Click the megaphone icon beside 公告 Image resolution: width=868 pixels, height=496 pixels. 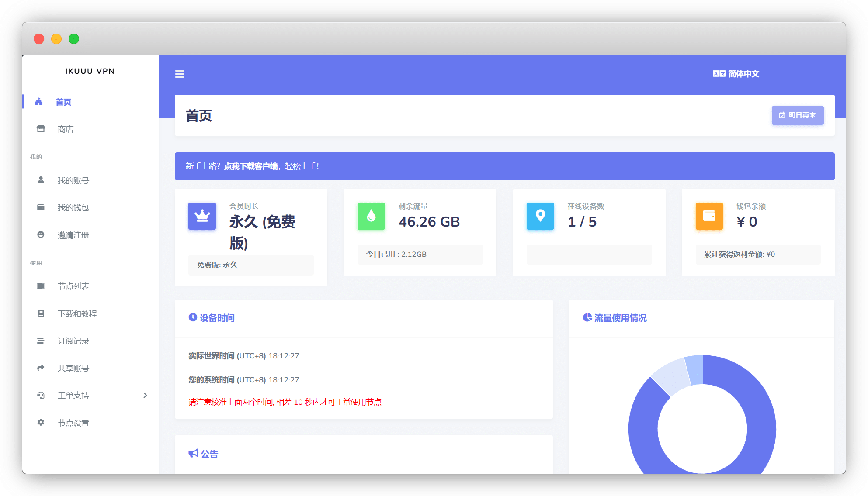(x=193, y=454)
